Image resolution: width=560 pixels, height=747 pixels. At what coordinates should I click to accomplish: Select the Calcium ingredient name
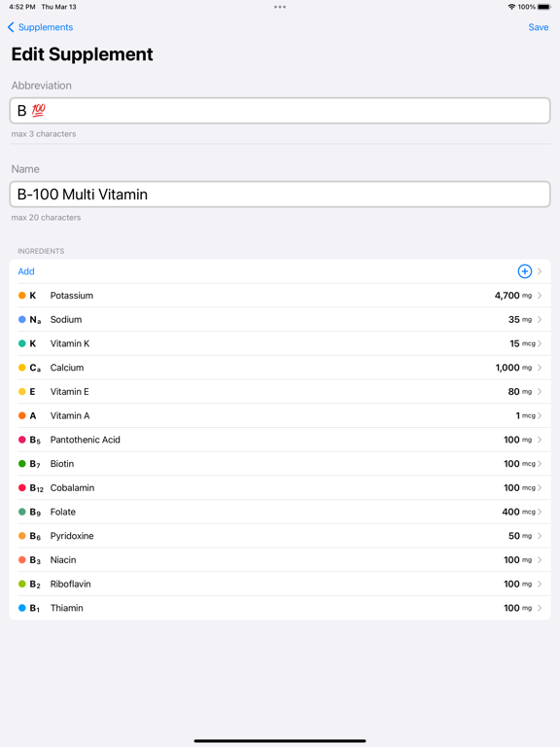point(67,368)
